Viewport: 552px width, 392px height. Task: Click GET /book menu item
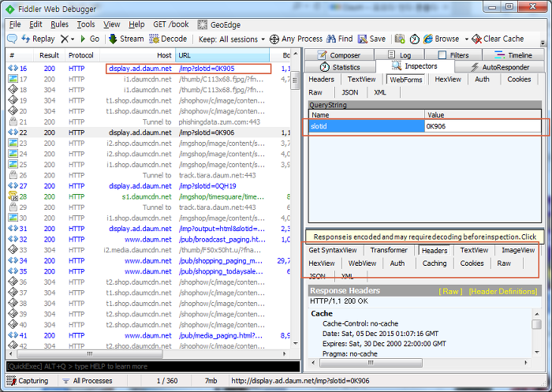point(171,24)
